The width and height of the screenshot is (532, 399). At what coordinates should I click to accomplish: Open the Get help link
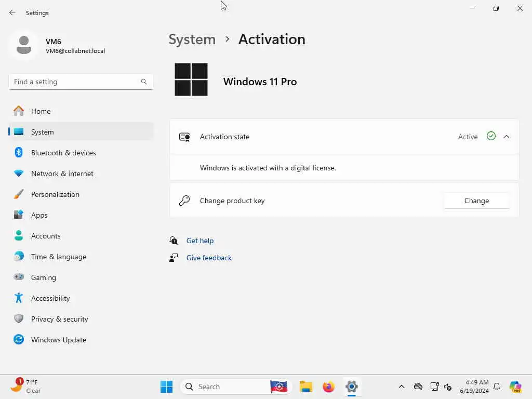pyautogui.click(x=200, y=241)
